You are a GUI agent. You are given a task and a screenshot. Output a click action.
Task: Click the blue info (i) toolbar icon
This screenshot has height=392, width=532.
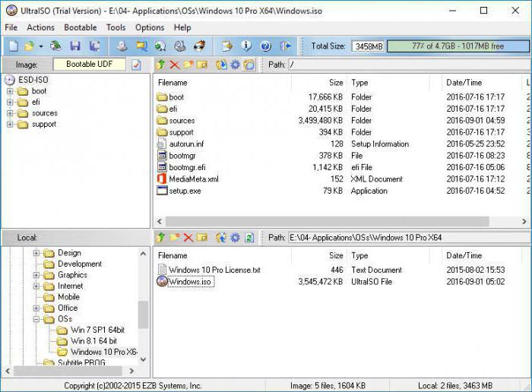pyautogui.click(x=246, y=46)
